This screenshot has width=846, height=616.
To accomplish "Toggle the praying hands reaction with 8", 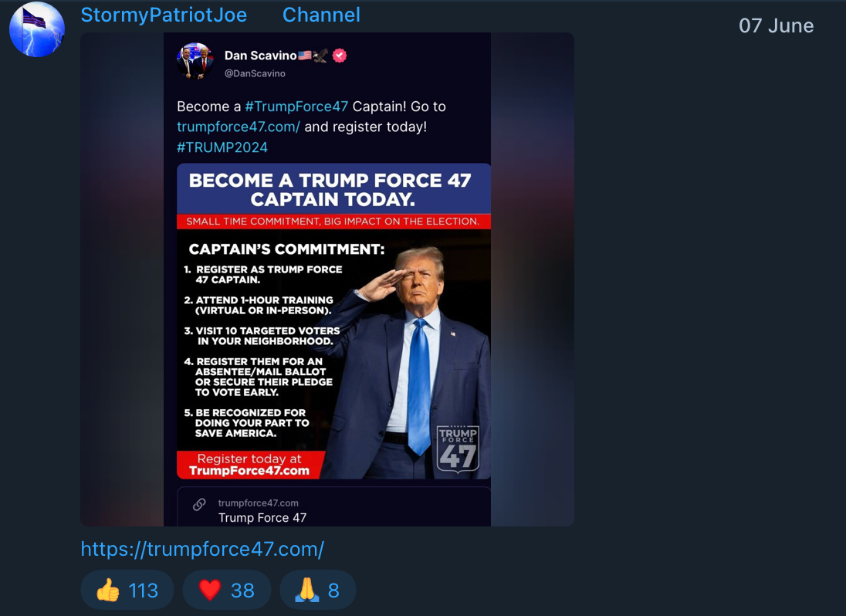I will (317, 591).
